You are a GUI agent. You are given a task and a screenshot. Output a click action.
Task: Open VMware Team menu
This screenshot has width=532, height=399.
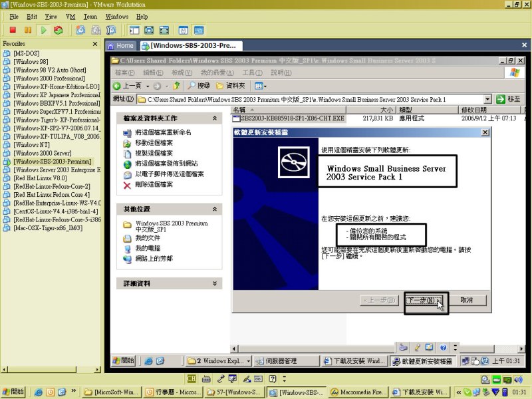coord(90,17)
